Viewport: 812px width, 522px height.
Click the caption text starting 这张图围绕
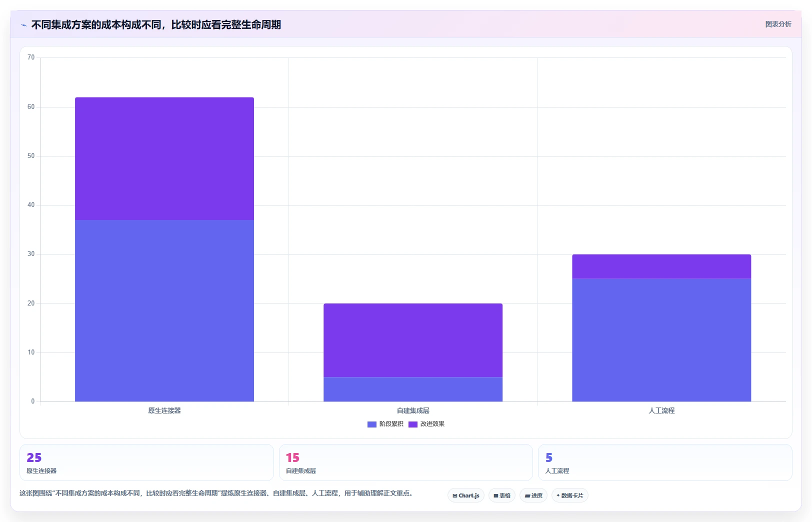pyautogui.click(x=216, y=493)
